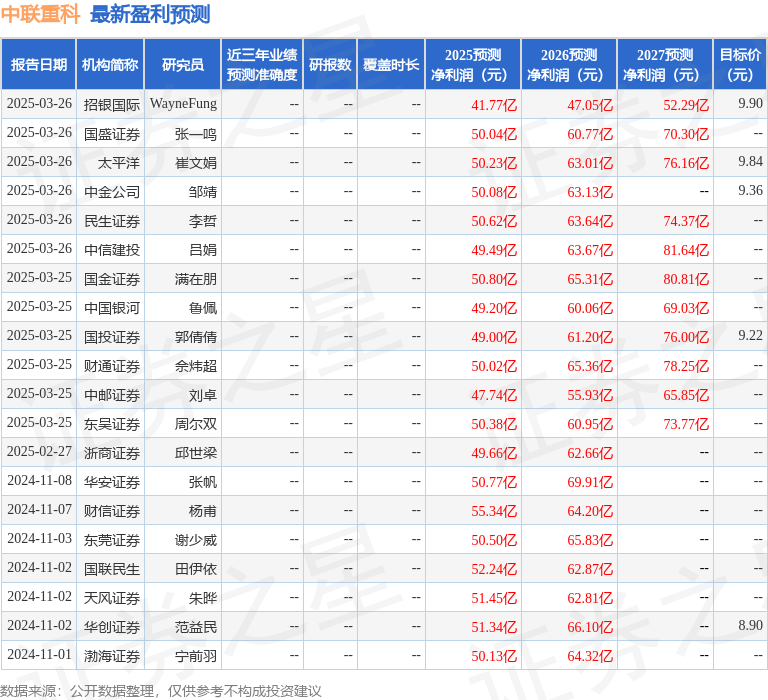The width and height of the screenshot is (768, 700).
Task: Click target price 9.90
Action: point(750,103)
